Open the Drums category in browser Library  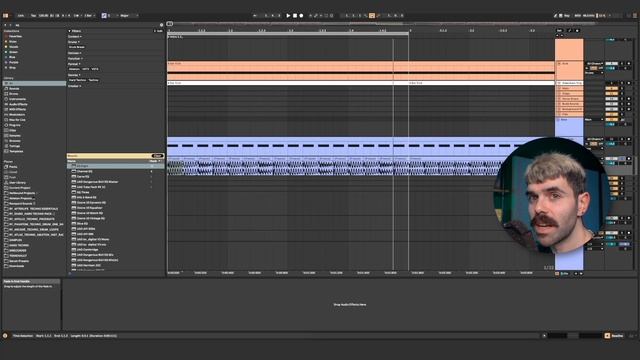[x=13, y=94]
